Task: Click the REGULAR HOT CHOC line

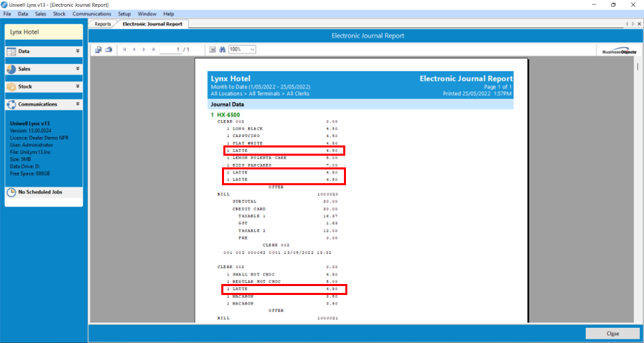Action: (x=282, y=282)
